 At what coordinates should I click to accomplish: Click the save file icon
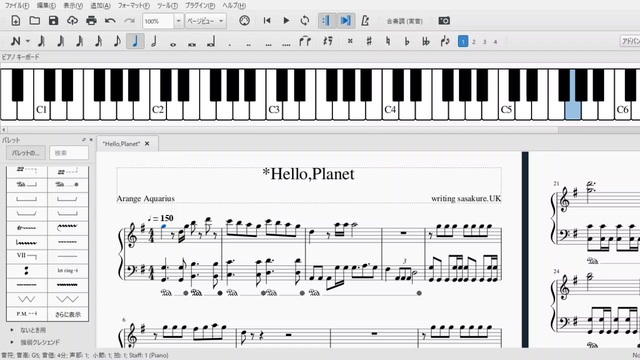coord(53,20)
